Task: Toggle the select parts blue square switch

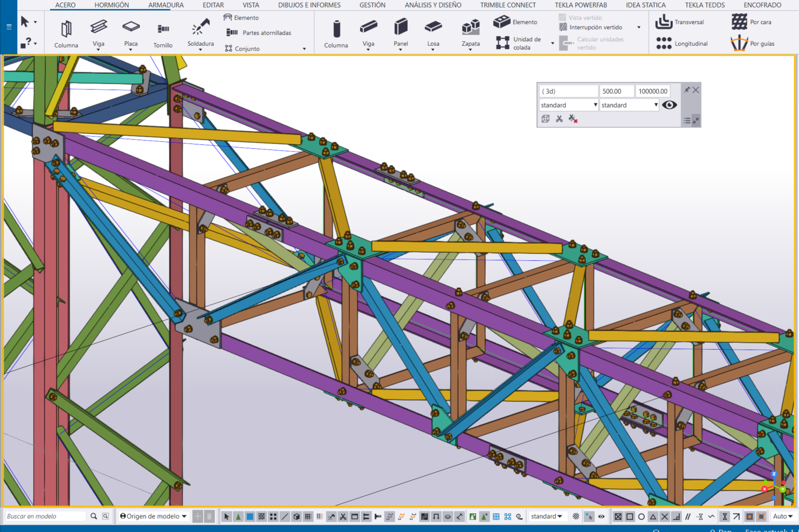Action: [250, 516]
